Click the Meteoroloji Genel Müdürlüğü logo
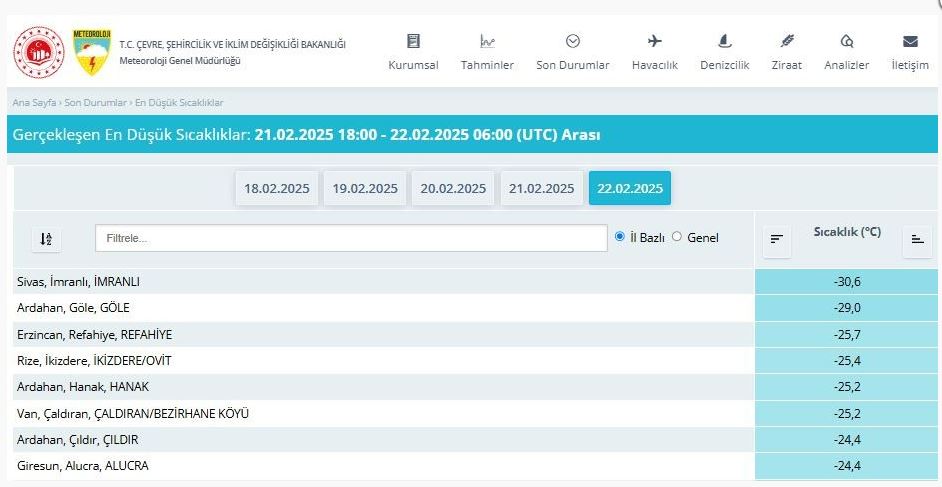This screenshot has height=487, width=942. [92, 52]
